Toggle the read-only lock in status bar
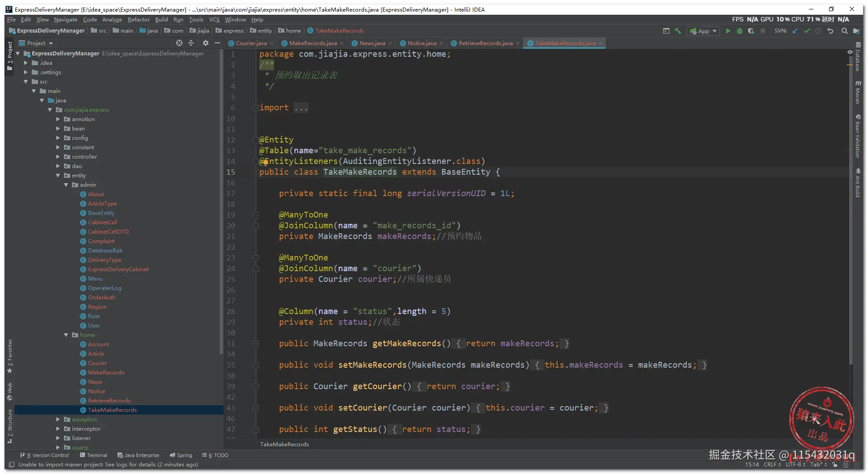The width and height of the screenshot is (868, 474). coord(834,465)
